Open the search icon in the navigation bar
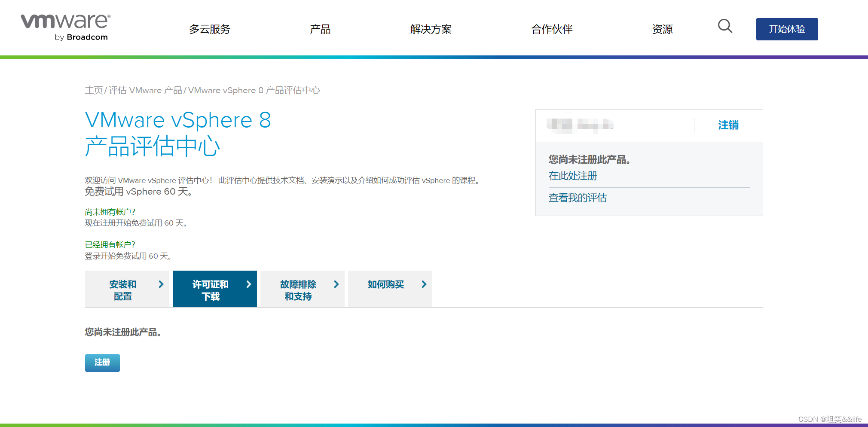868x427 pixels. coord(725,27)
